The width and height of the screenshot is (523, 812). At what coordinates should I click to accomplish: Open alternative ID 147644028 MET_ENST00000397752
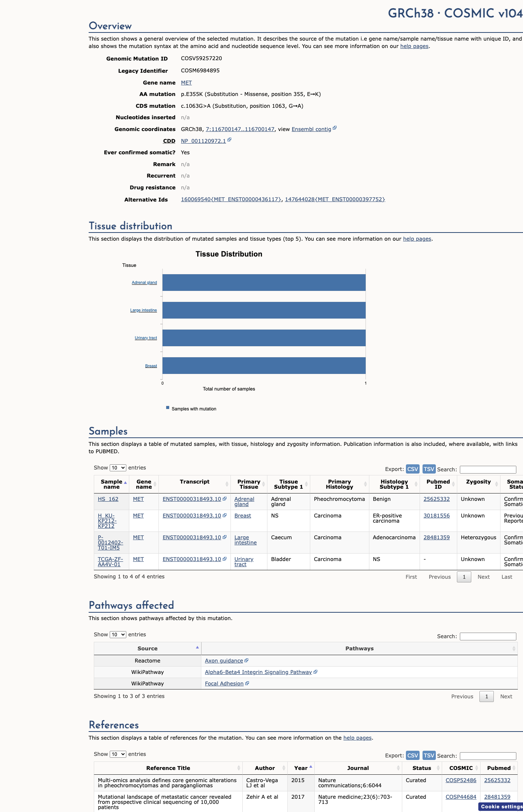point(335,199)
